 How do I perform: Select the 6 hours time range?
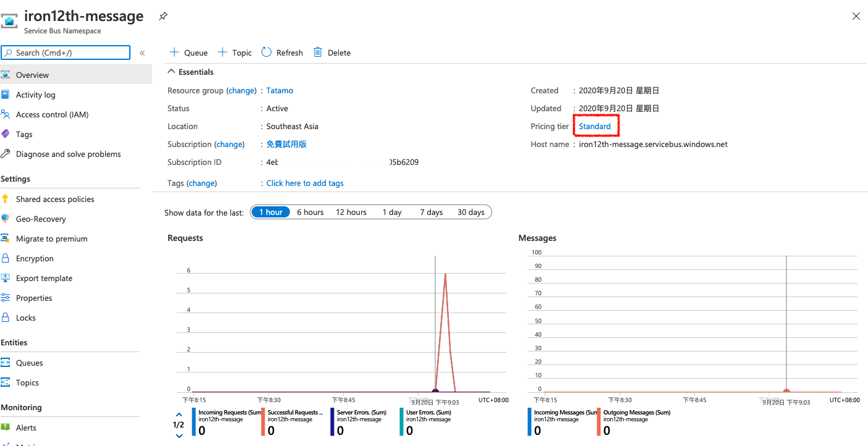[x=310, y=212]
